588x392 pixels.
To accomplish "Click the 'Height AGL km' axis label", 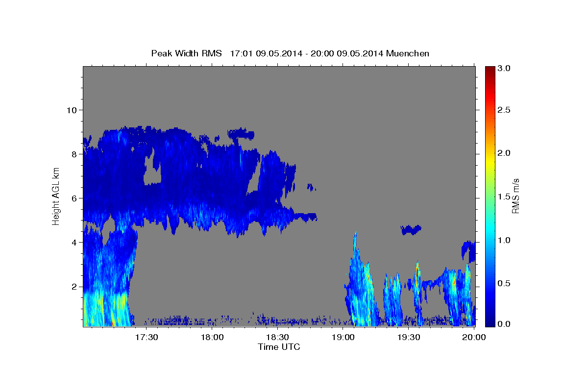I will point(56,196).
